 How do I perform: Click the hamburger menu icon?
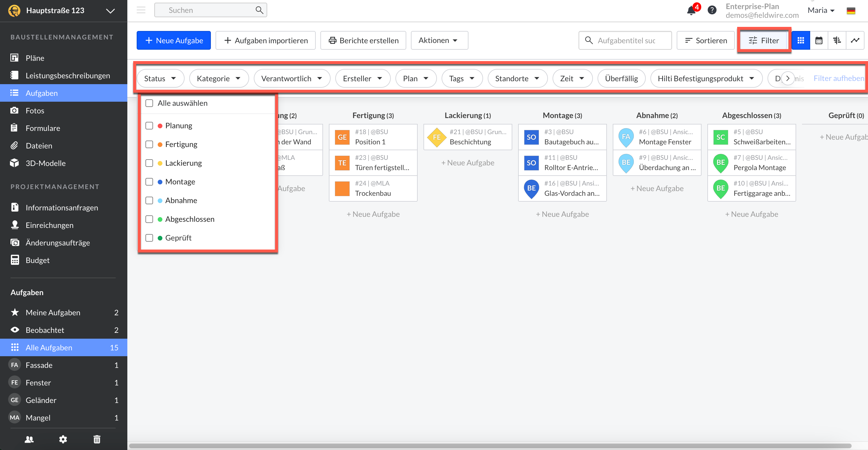pos(141,10)
